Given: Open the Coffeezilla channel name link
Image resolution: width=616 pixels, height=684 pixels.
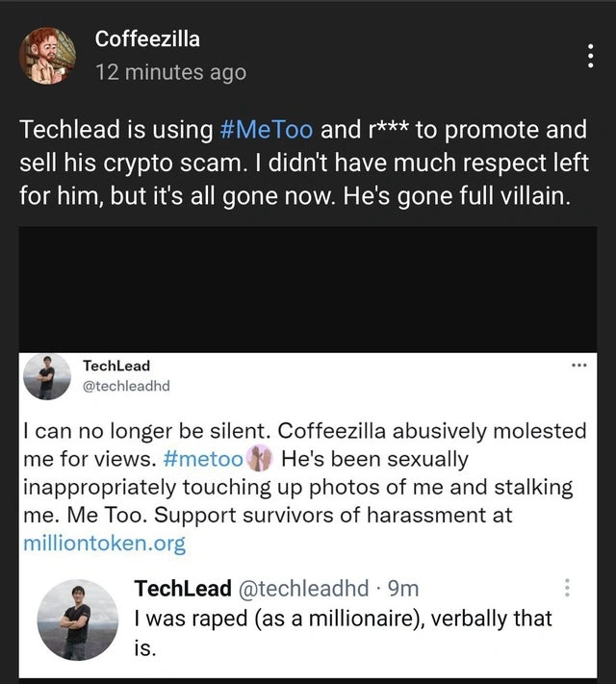Looking at the screenshot, I should [147, 39].
